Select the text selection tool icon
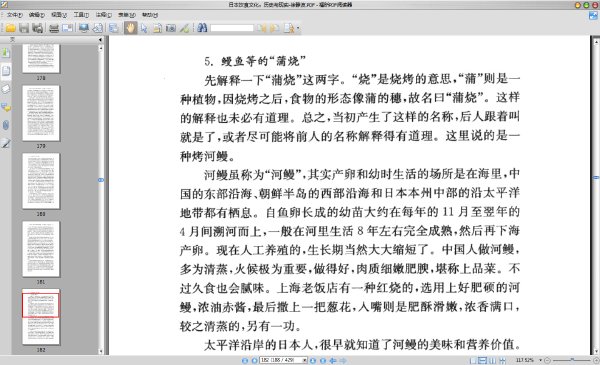The height and width of the screenshot is (365, 600). click(x=157, y=28)
